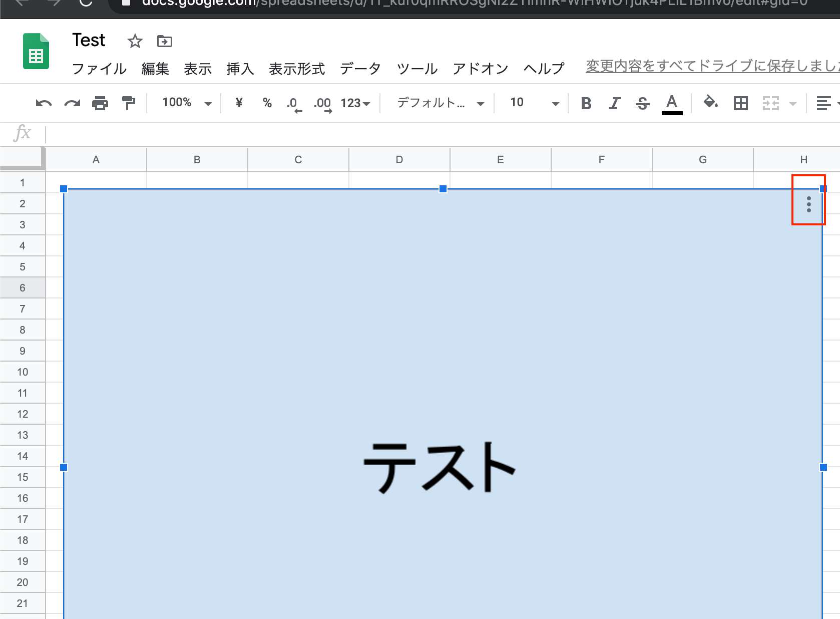Print the spreadsheet via printer icon
This screenshot has height=619, width=840.
[x=100, y=103]
